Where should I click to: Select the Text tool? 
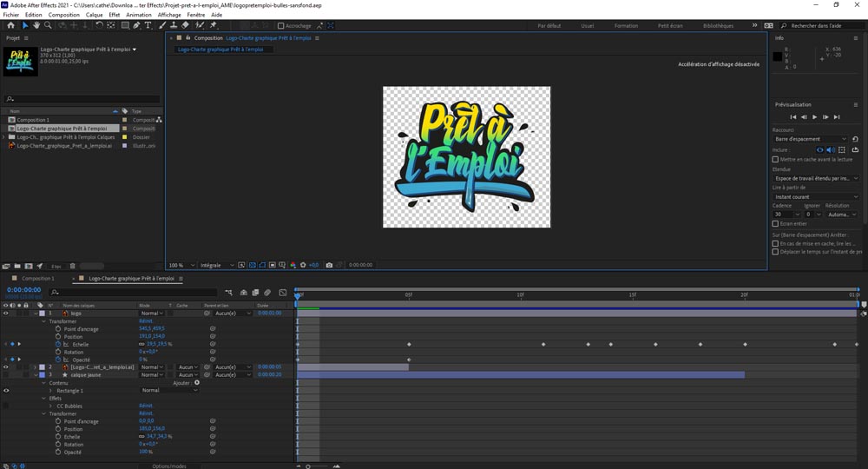tap(148, 25)
